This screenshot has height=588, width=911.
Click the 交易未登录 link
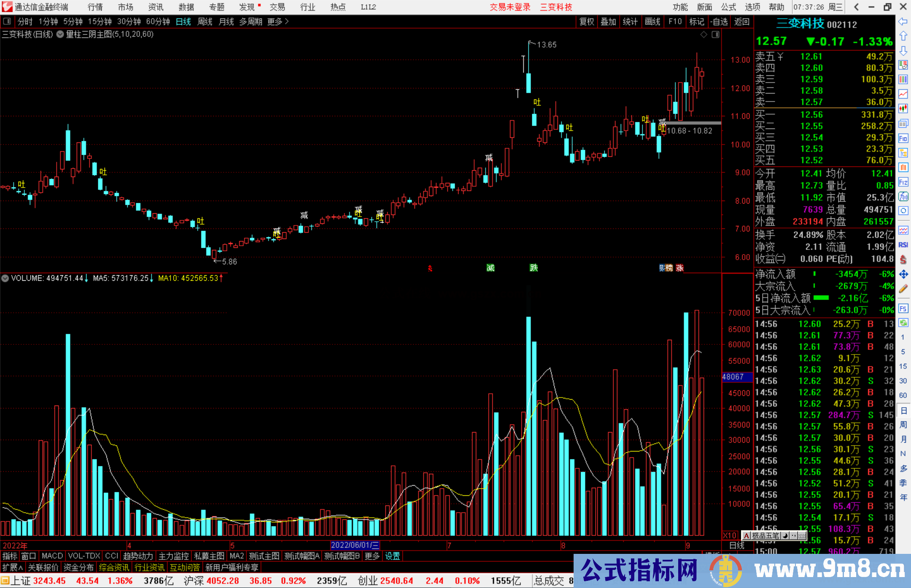coord(510,7)
